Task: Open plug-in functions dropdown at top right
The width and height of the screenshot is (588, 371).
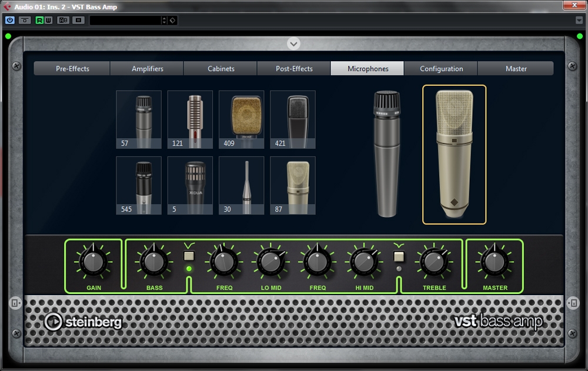Action: [x=579, y=20]
